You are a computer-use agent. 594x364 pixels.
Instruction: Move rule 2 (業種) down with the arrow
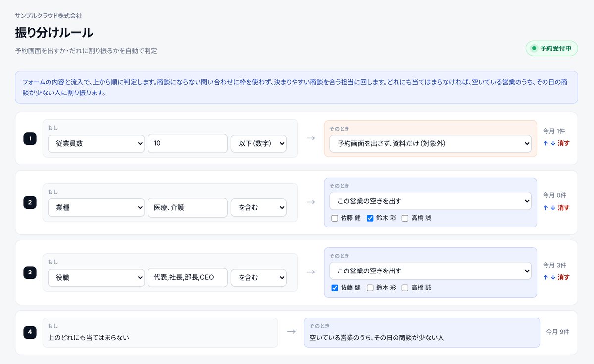pos(552,207)
